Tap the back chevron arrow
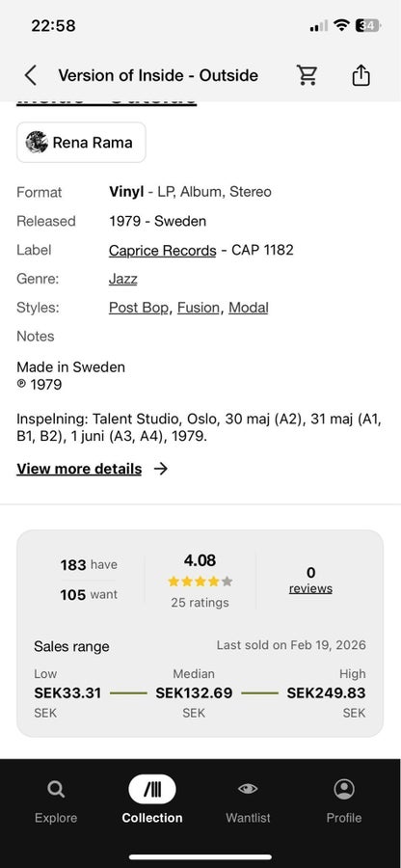Screen dimensions: 401x868 click(31, 75)
